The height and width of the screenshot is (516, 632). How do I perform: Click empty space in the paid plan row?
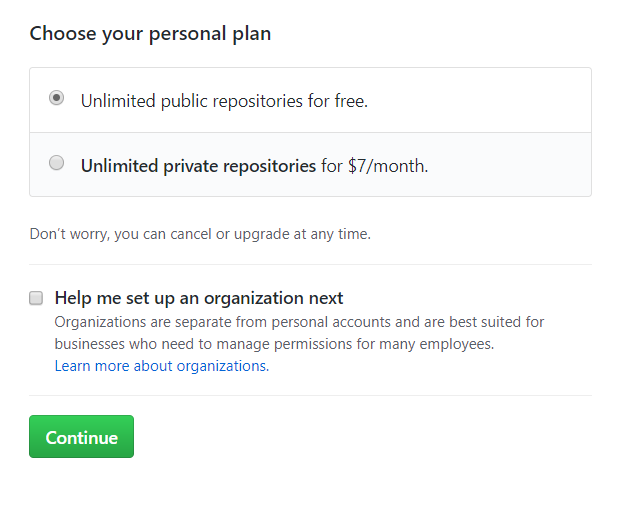[x=510, y=165]
